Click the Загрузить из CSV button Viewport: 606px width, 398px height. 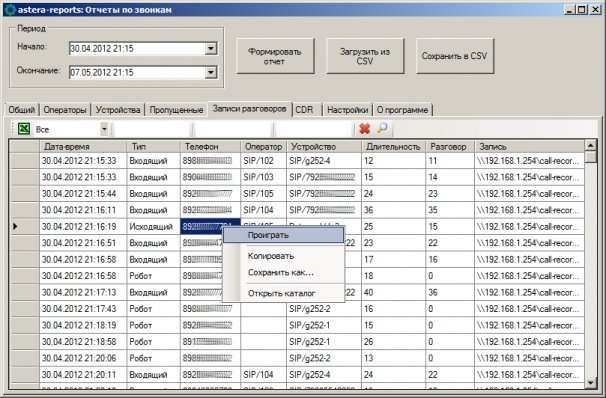coord(365,56)
